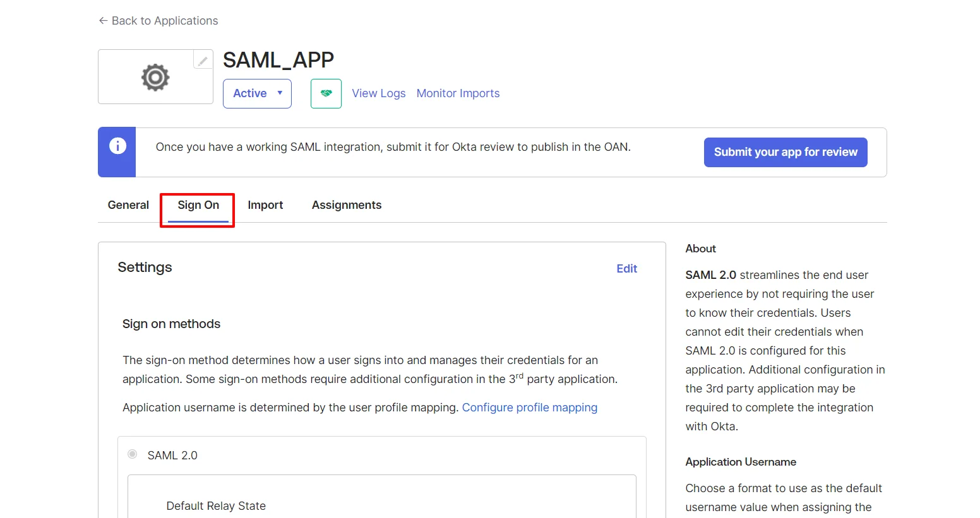Open Monitor Imports
The height and width of the screenshot is (518, 980).
(457, 93)
